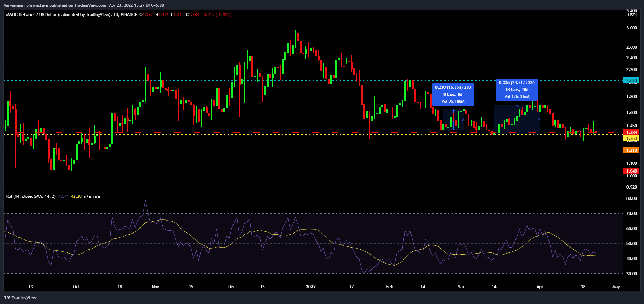Screen dimensions: 644x304
Task: Click the May label on the time axis
Action: (616, 287)
